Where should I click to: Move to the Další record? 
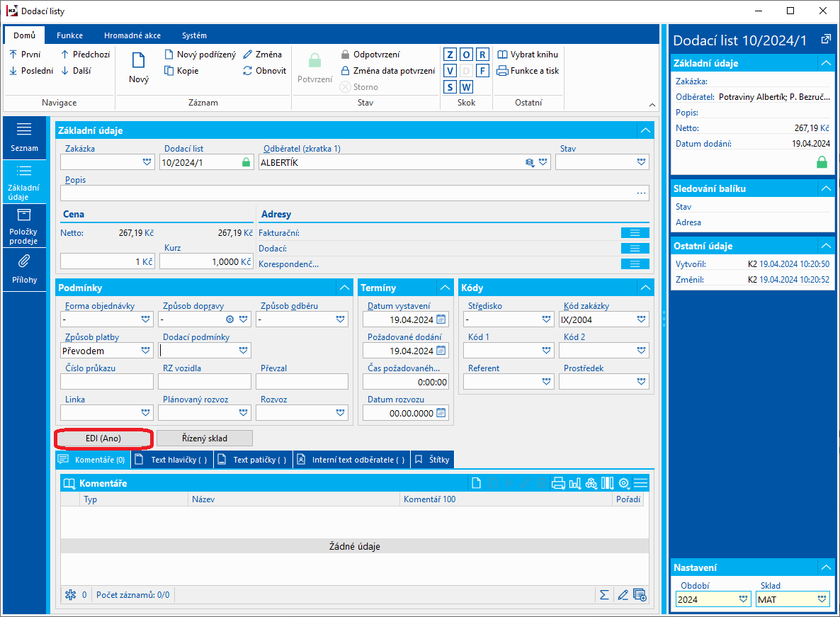pos(76,70)
